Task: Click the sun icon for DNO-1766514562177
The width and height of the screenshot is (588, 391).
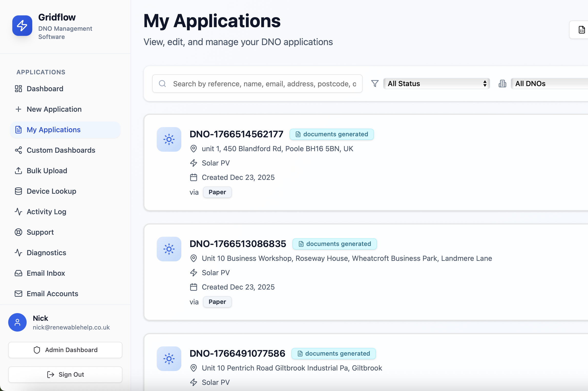Action: [x=169, y=139]
